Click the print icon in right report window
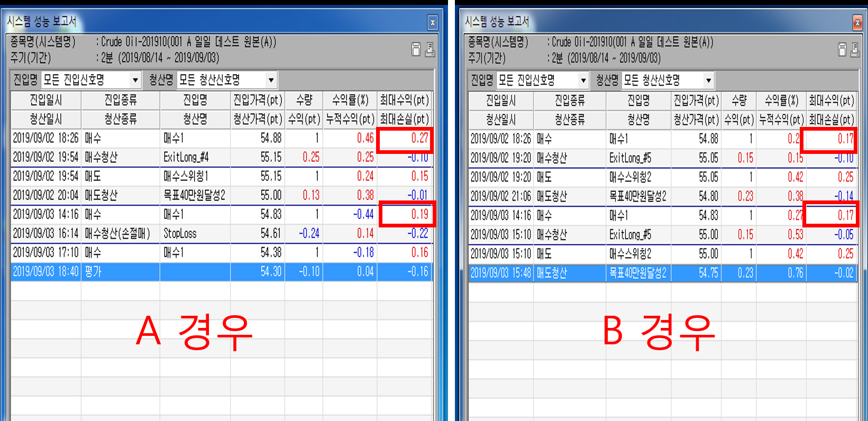868x421 pixels. coord(856,50)
